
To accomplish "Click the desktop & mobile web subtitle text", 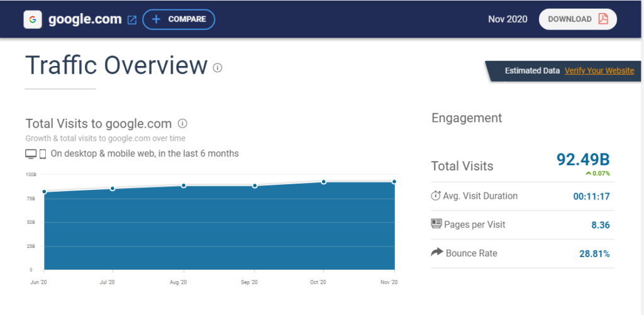I will [x=145, y=153].
